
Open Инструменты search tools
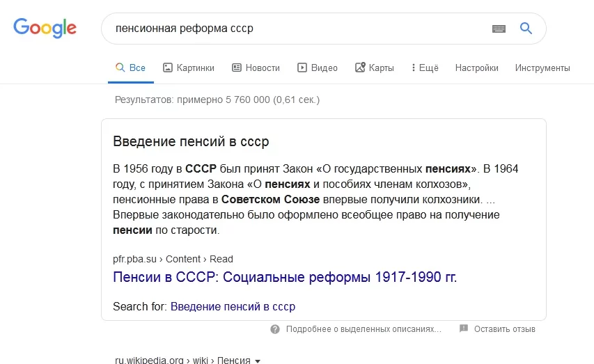(542, 68)
